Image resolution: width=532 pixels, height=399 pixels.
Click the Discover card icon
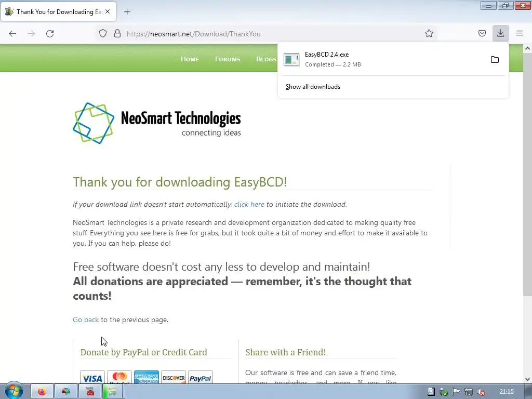[174, 377]
